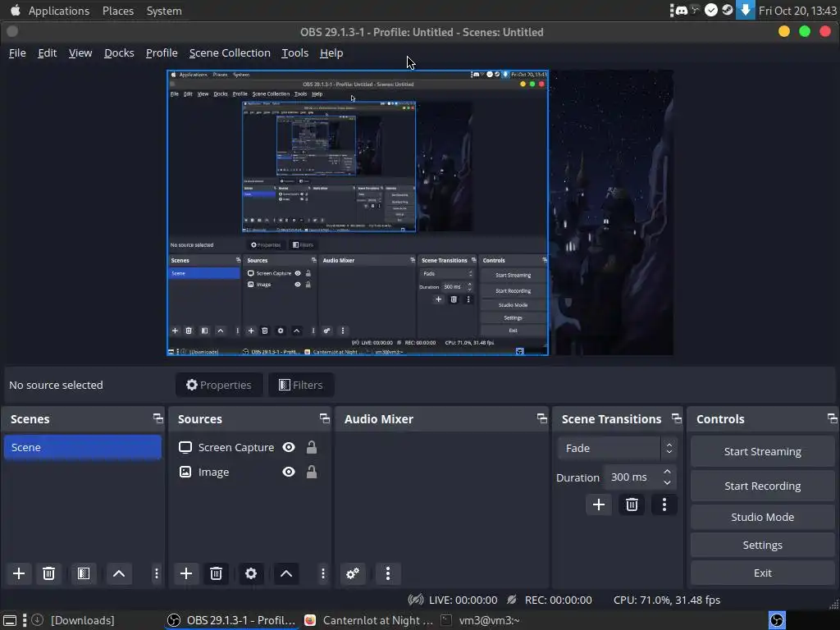Click Start Streaming button

[762, 452]
